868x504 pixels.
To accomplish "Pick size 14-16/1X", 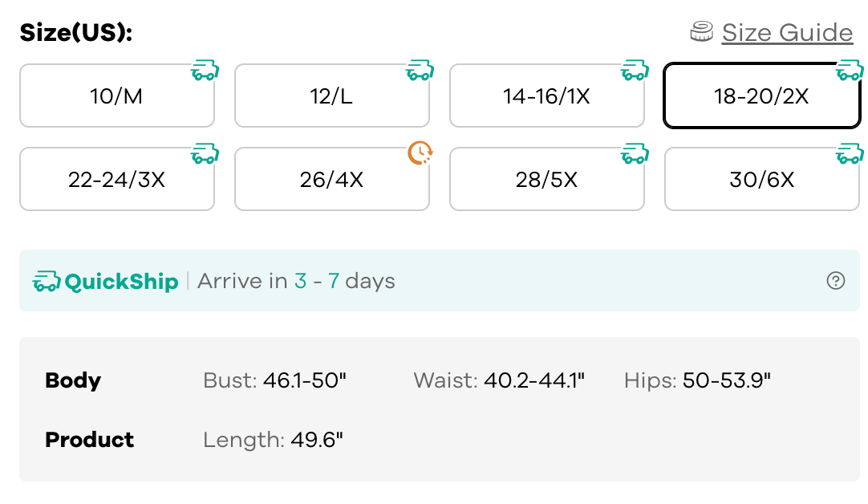I will pyautogui.click(x=546, y=96).
